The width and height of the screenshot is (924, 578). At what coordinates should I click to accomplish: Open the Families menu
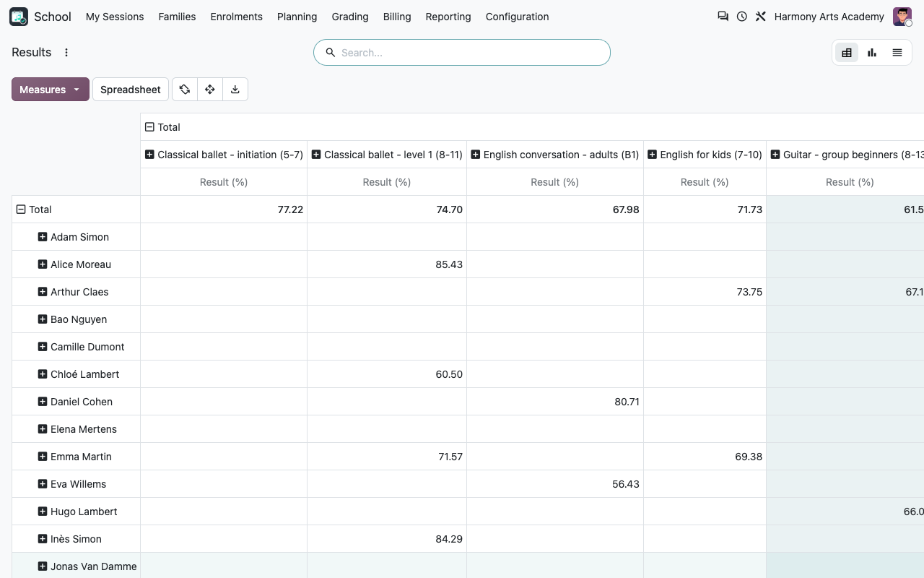point(177,17)
